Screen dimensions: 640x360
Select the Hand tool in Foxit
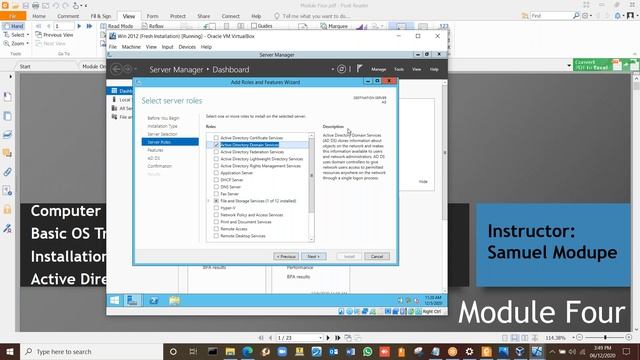[13, 26]
